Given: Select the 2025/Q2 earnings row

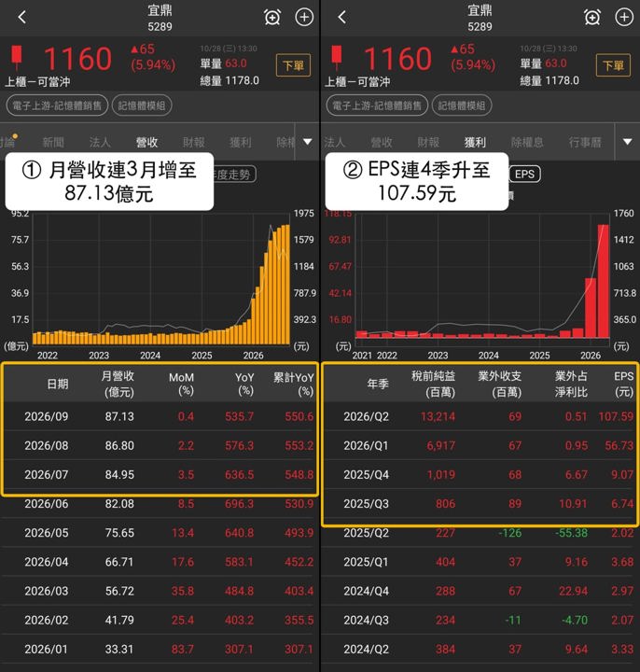Looking at the screenshot, I should [480, 533].
